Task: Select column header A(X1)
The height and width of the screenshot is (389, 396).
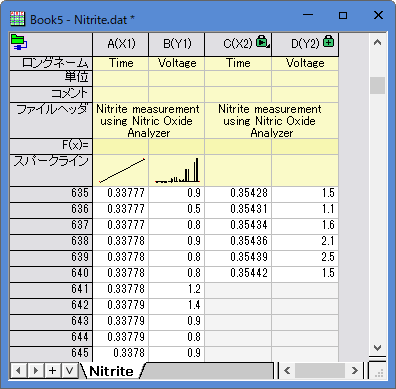Action: [x=121, y=44]
